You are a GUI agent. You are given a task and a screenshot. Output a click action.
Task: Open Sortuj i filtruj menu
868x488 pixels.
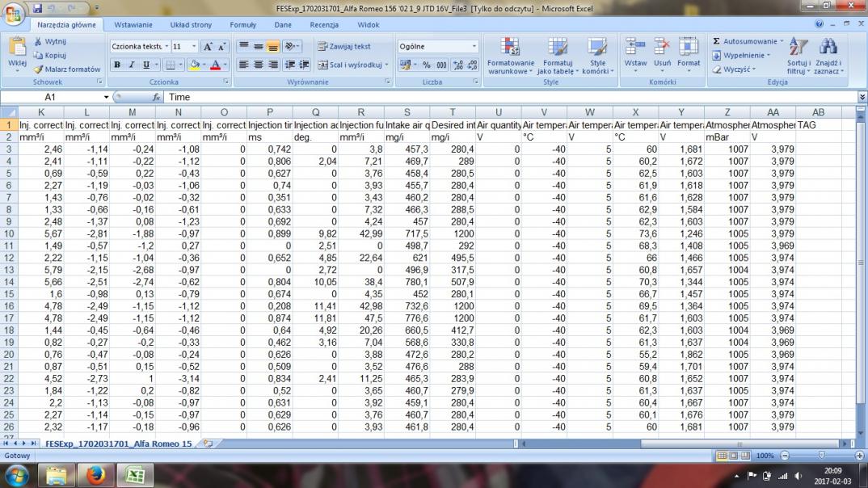click(798, 55)
